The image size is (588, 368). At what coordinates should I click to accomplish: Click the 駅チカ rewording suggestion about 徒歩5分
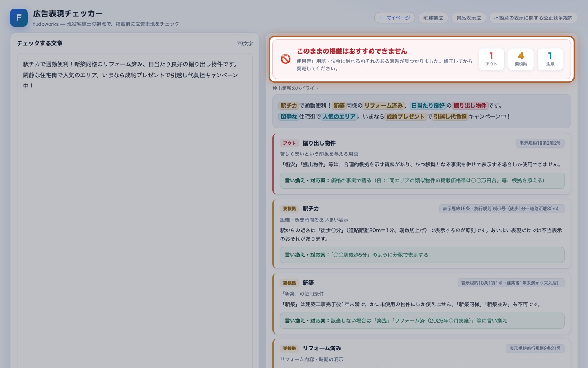click(x=422, y=255)
